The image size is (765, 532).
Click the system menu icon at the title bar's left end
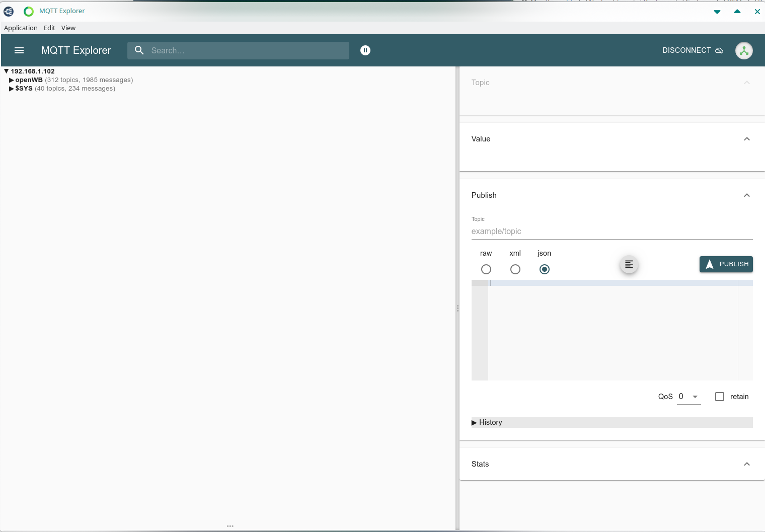[9, 11]
